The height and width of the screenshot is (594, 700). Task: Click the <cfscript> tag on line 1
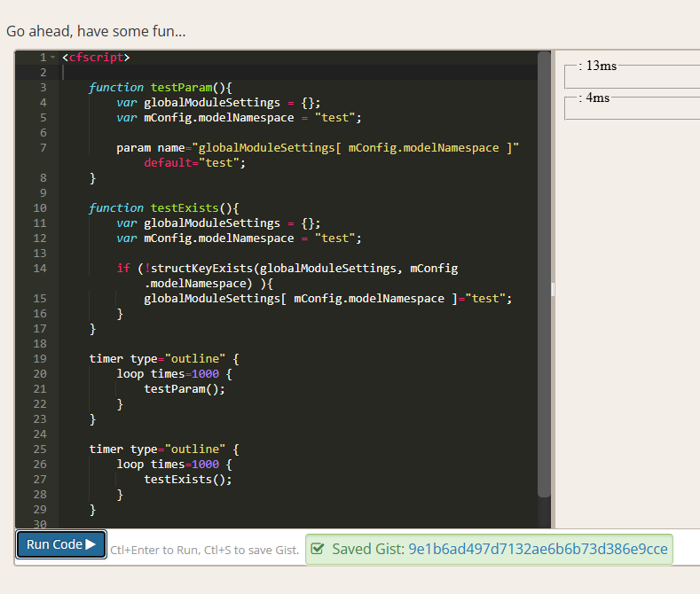point(96,57)
